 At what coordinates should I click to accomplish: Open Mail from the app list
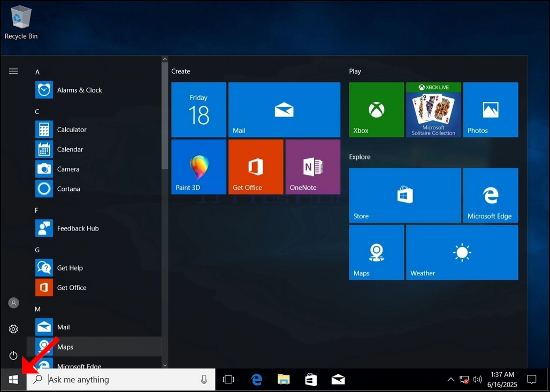[x=94, y=327]
